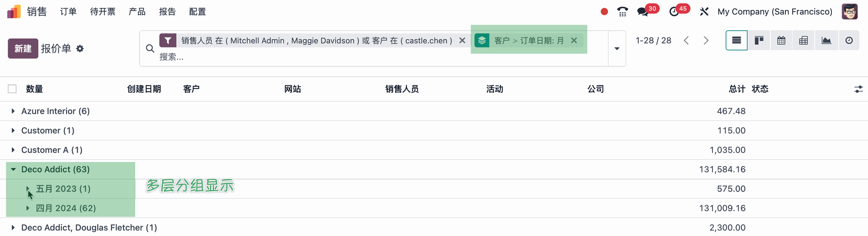Open the search options dropdown arrow
This screenshot has width=868, height=236.
pyautogui.click(x=617, y=49)
